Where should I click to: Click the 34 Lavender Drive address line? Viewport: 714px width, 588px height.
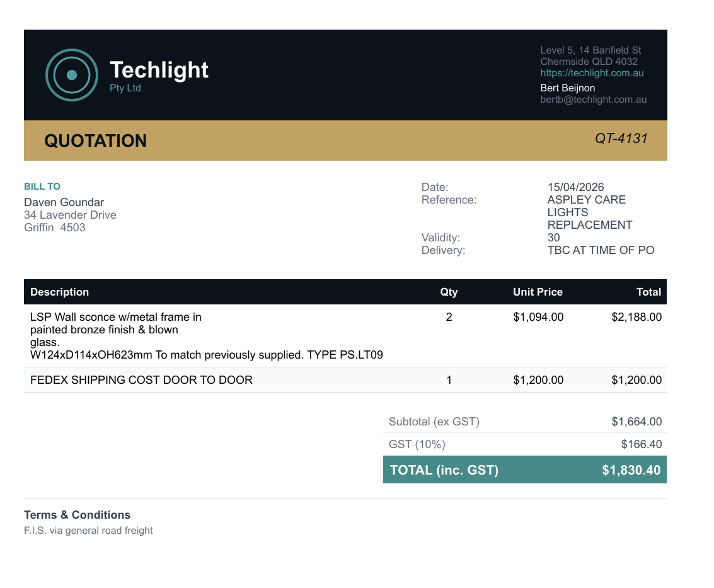70,215
